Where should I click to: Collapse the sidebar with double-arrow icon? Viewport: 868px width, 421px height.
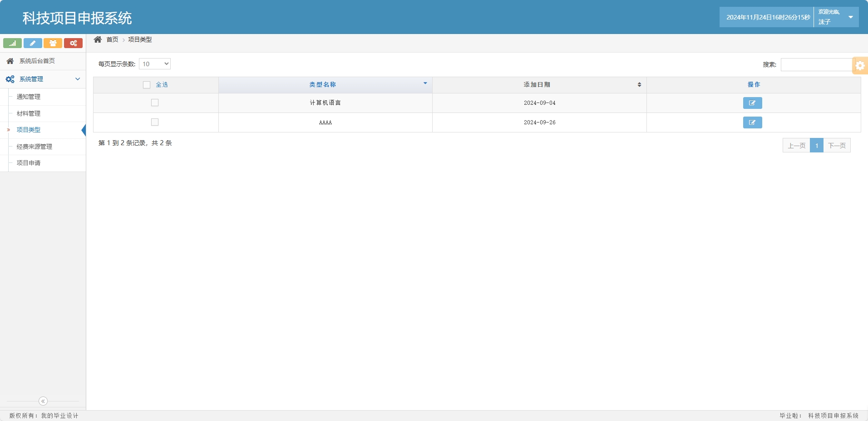tap(43, 401)
